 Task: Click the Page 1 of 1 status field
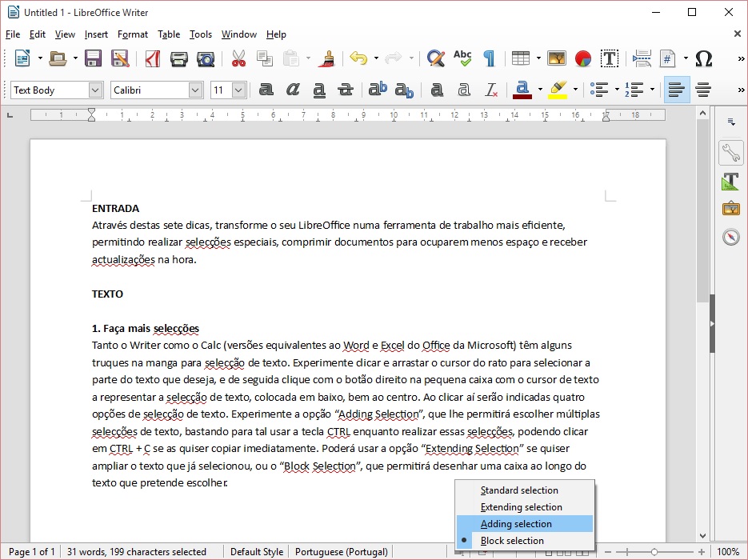(x=31, y=552)
